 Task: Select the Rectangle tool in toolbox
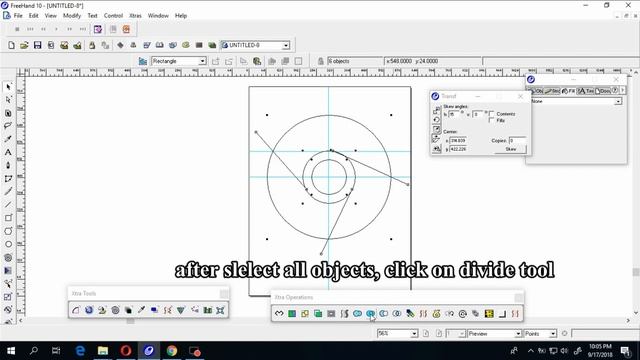[x=8, y=218]
